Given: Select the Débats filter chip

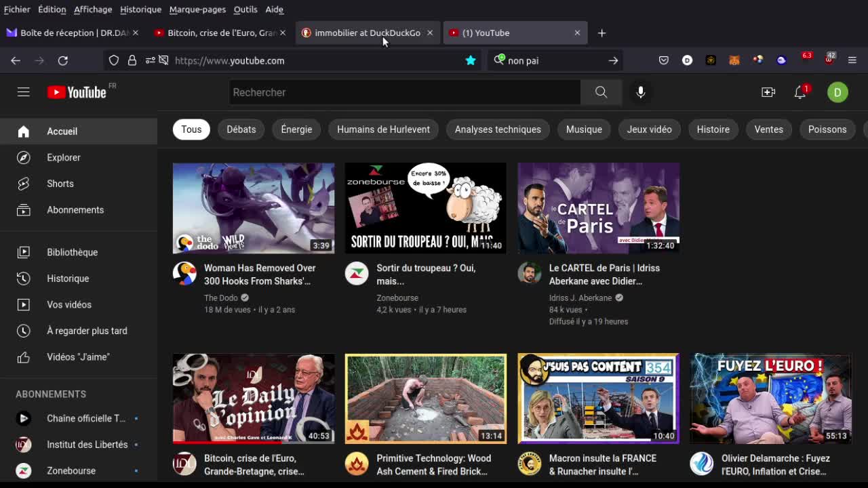Looking at the screenshot, I should pyautogui.click(x=241, y=129).
